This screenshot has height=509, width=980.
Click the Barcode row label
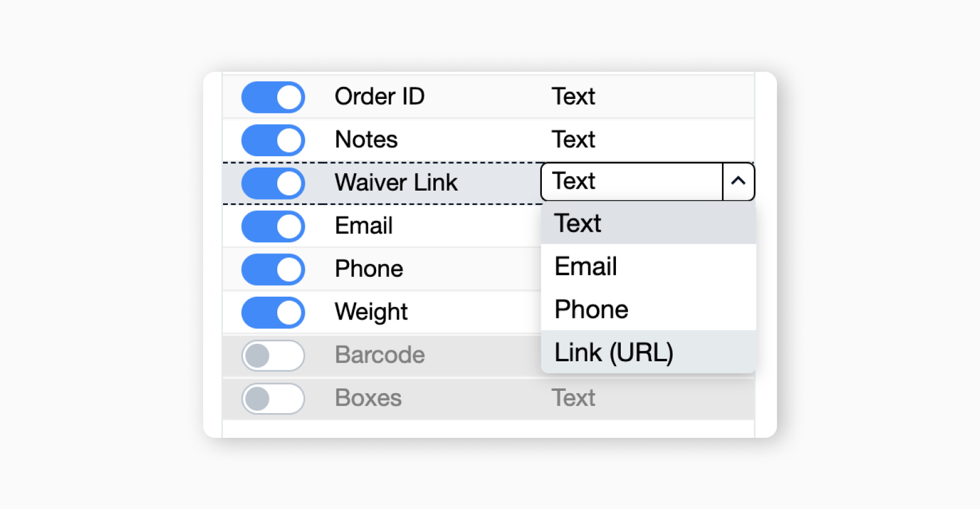pos(380,355)
